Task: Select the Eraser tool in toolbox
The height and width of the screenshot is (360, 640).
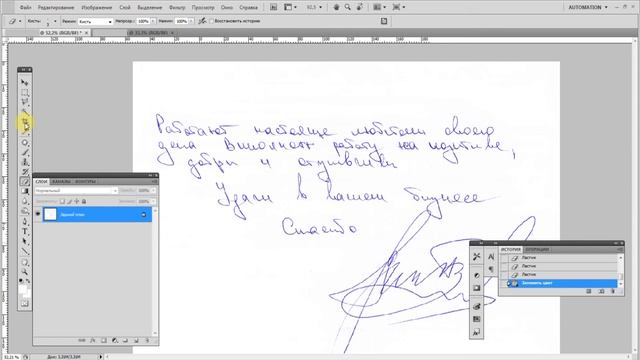Action: 24,182
